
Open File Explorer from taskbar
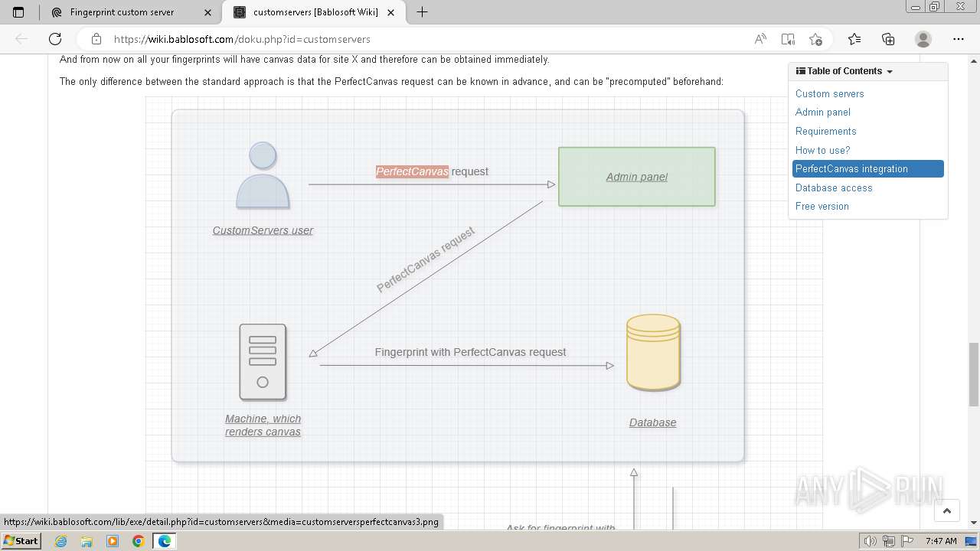pos(87,541)
